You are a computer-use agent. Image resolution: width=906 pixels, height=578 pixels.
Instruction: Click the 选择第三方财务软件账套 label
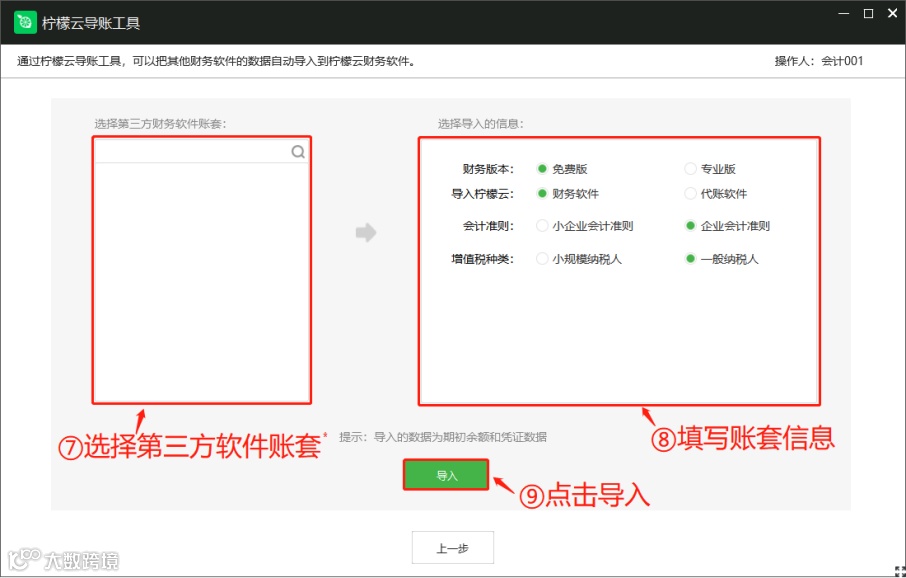point(161,124)
